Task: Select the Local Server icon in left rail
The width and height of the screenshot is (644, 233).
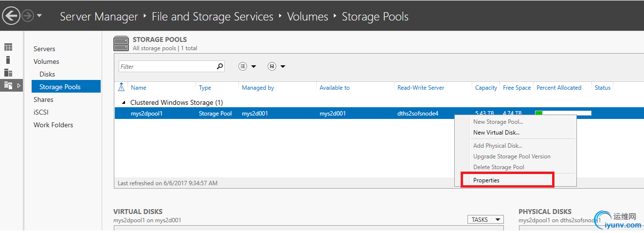Action: 8,60
